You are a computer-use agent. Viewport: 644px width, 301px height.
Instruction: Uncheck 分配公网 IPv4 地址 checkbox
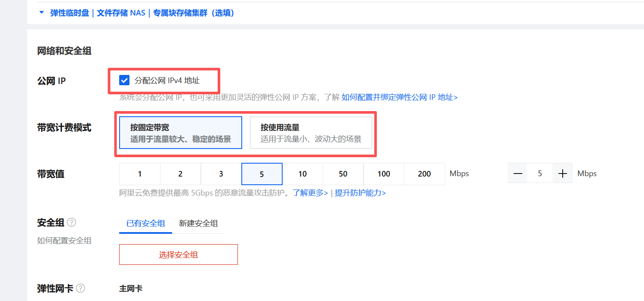[x=124, y=80]
